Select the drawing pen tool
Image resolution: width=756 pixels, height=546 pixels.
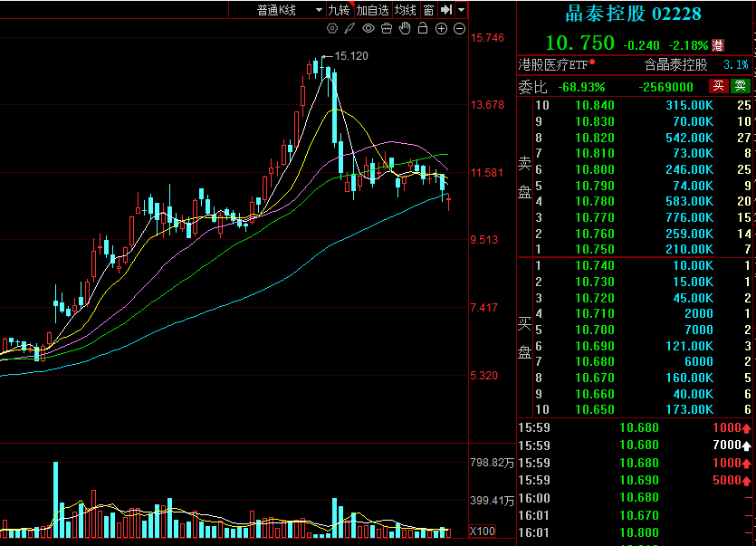[x=350, y=29]
